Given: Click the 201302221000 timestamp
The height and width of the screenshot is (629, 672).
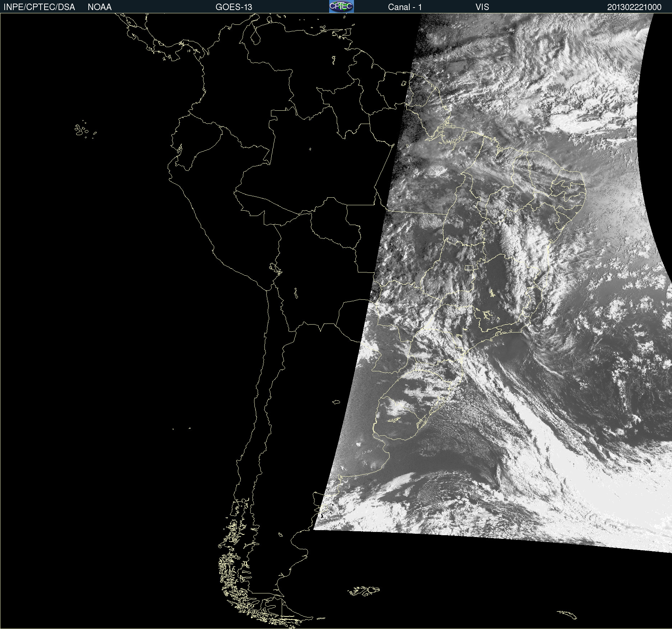Looking at the screenshot, I should (x=634, y=7).
